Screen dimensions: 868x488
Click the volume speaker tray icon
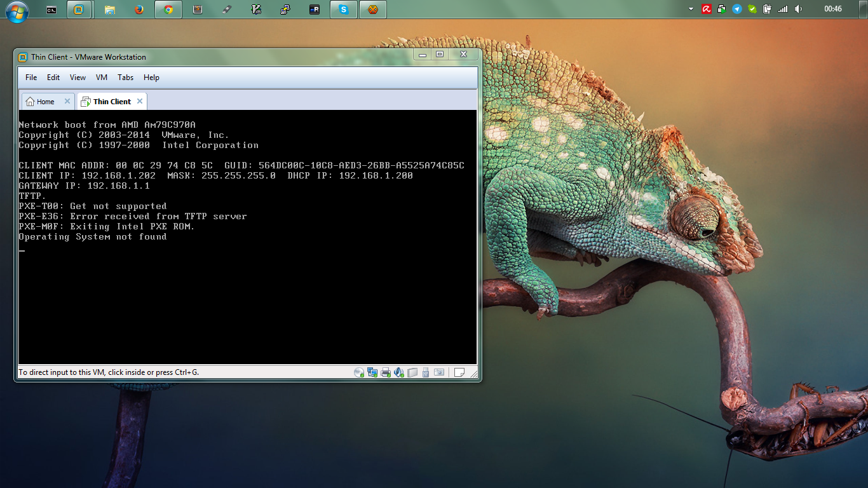[x=799, y=9]
